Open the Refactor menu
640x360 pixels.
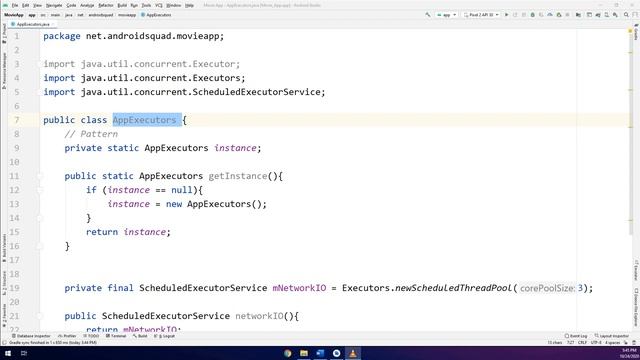point(105,5)
